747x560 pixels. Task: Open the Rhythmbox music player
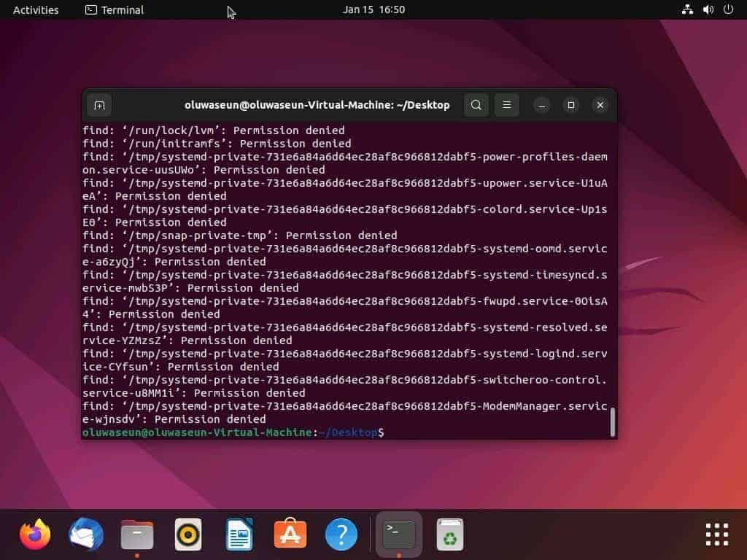point(187,534)
